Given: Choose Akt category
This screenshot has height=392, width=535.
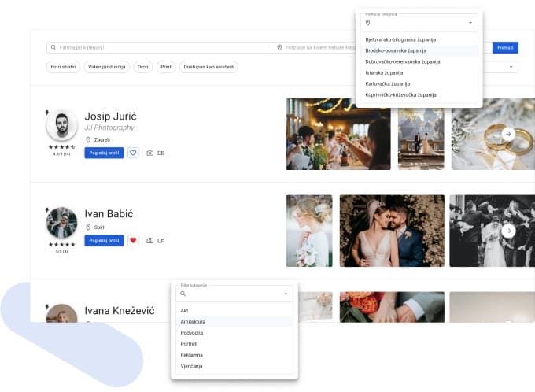Looking at the screenshot, I should 234,311.
